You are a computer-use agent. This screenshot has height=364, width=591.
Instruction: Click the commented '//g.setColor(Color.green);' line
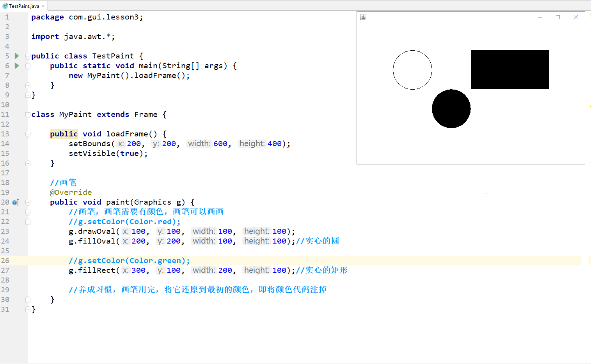pos(129,261)
